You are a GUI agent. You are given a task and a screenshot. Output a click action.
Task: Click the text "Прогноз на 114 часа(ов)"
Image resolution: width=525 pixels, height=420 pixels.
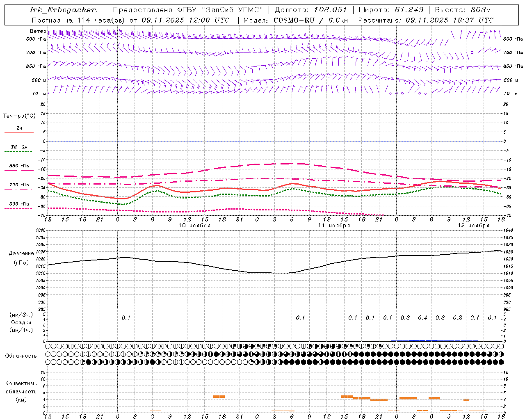click(79, 20)
